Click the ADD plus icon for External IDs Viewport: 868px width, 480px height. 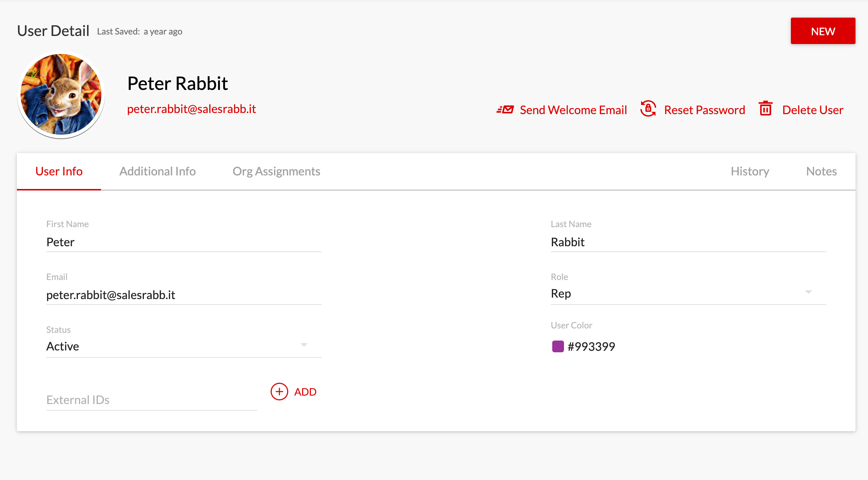(x=279, y=392)
